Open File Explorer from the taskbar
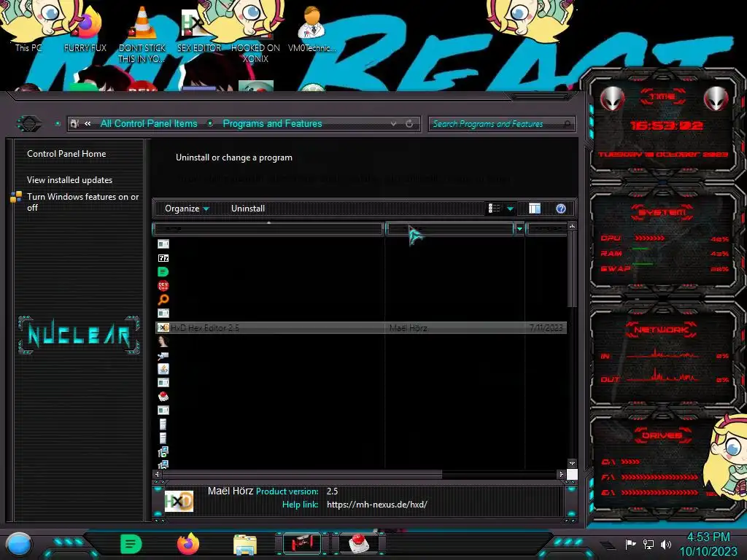The image size is (747, 560). click(245, 545)
